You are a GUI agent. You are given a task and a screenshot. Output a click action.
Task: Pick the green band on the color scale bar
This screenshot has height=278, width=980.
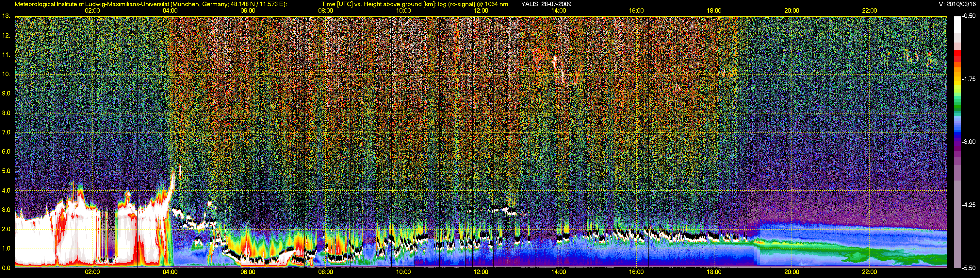point(957,107)
